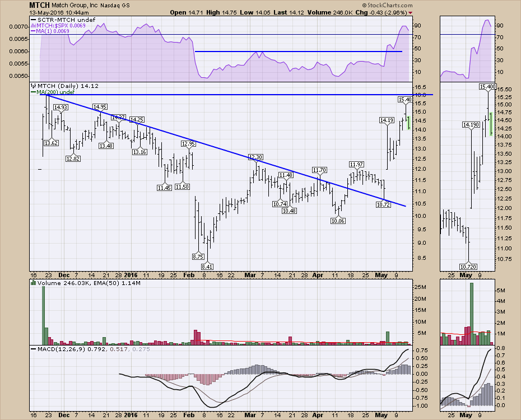Click the red down-arrow change indicator
The image size is (521, 420).
[411, 13]
